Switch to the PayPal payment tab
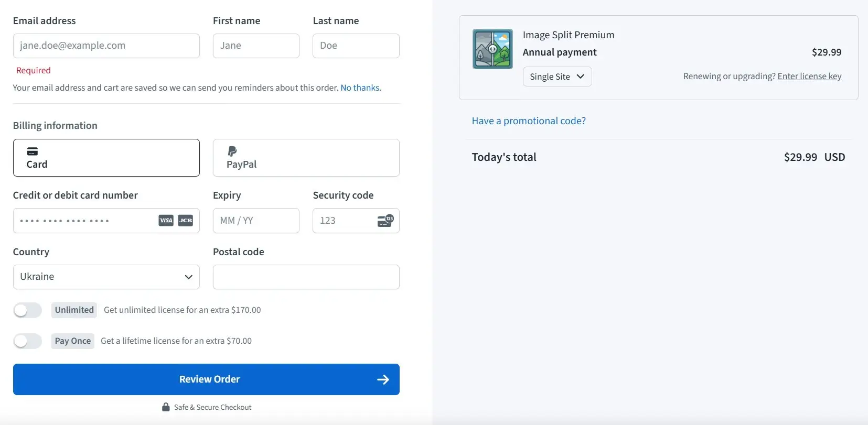The height and width of the screenshot is (425, 868). (x=306, y=158)
